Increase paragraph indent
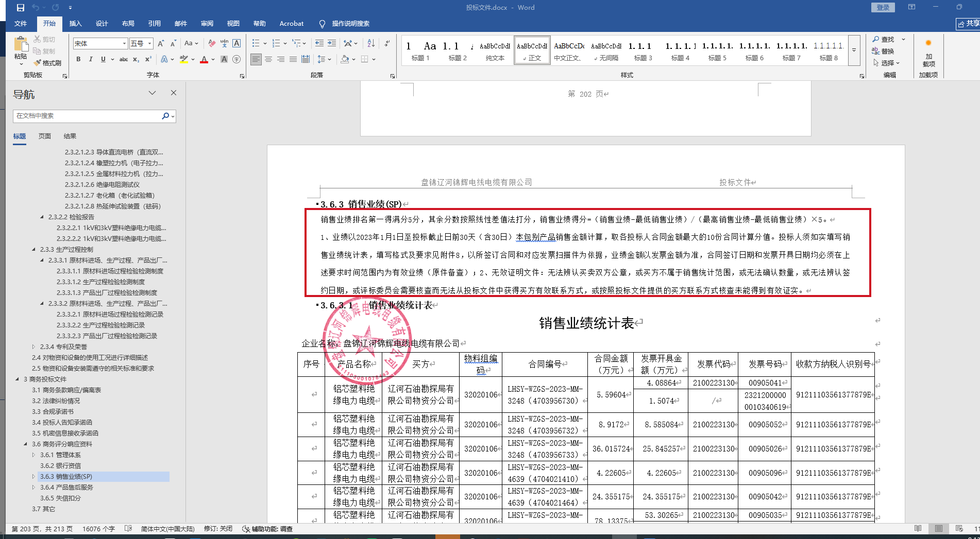This screenshot has height=539, width=980. click(x=332, y=44)
